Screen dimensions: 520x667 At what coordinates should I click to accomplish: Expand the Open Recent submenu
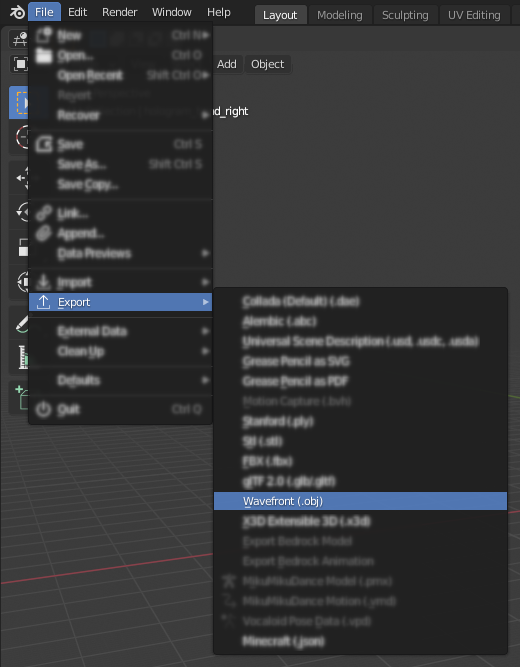pyautogui.click(x=121, y=75)
